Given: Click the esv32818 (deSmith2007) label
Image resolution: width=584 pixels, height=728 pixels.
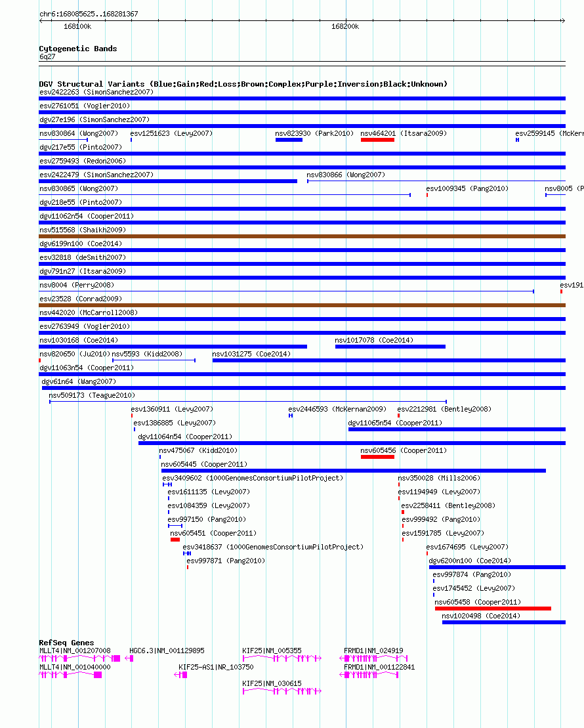Looking at the screenshot, I should click(83, 258).
